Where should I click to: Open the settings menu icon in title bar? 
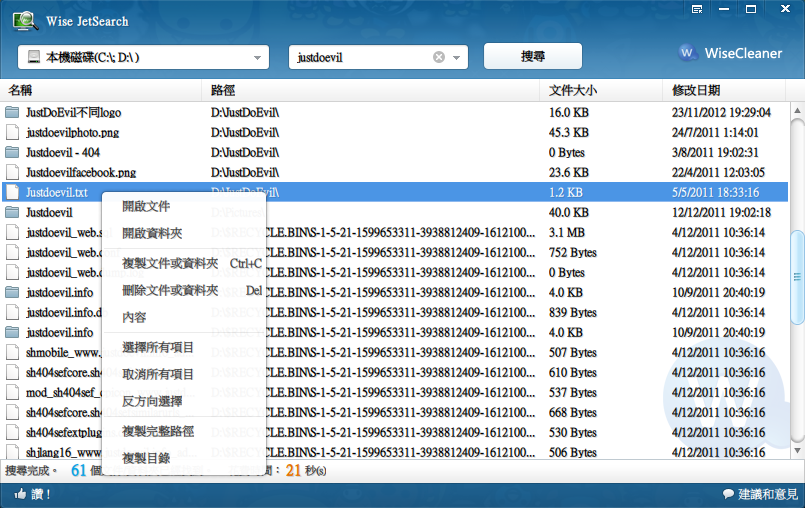click(697, 9)
